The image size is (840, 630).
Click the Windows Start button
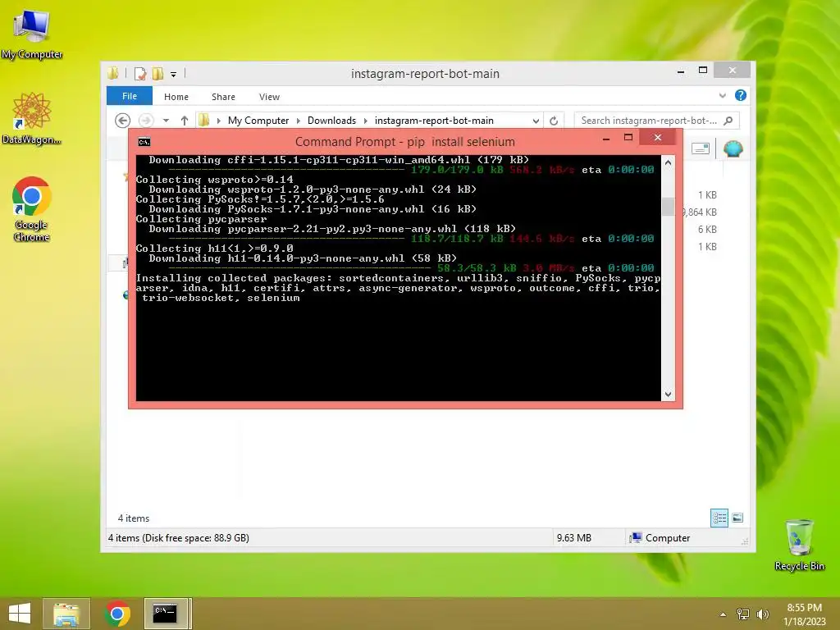[20, 614]
